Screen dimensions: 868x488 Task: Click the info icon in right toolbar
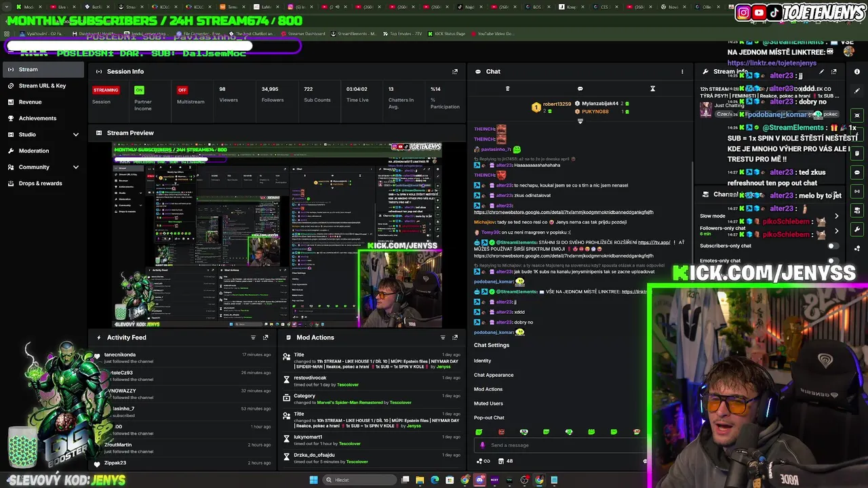click(x=857, y=71)
